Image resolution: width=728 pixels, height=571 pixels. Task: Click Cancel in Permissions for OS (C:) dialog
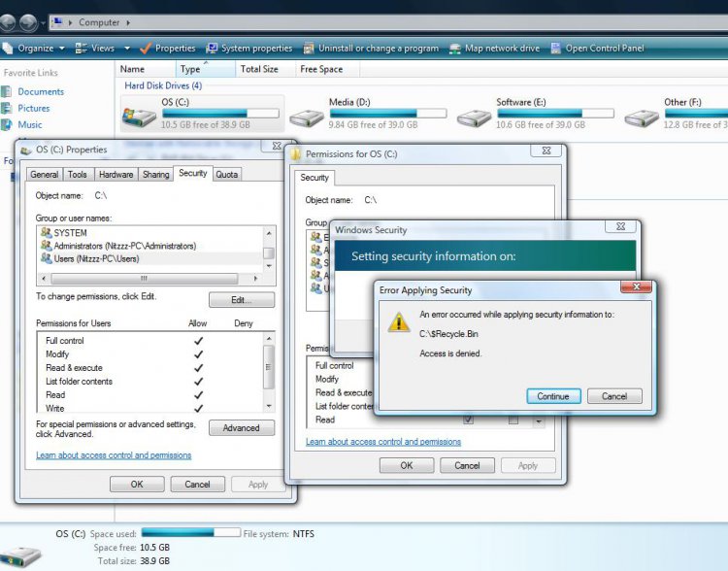tap(467, 465)
